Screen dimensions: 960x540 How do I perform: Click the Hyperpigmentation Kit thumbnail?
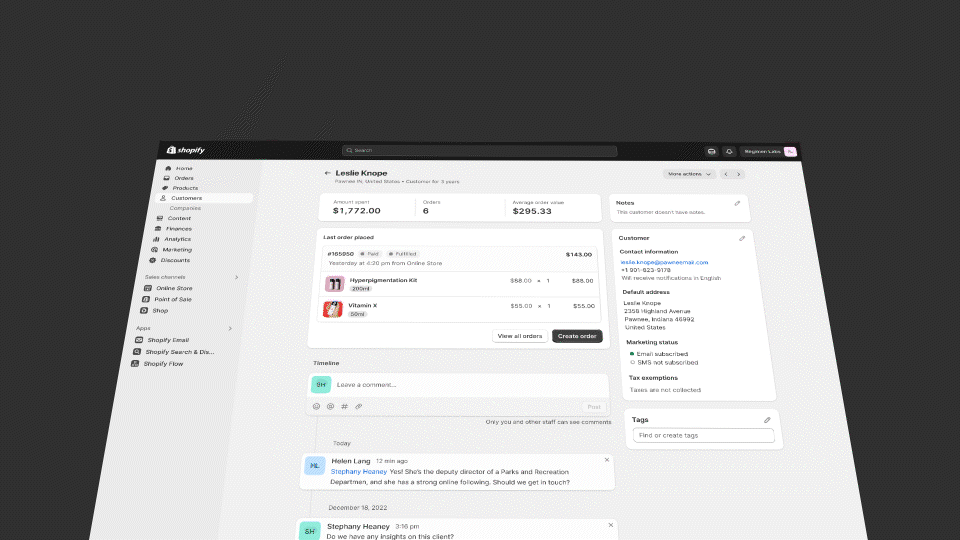click(x=334, y=284)
